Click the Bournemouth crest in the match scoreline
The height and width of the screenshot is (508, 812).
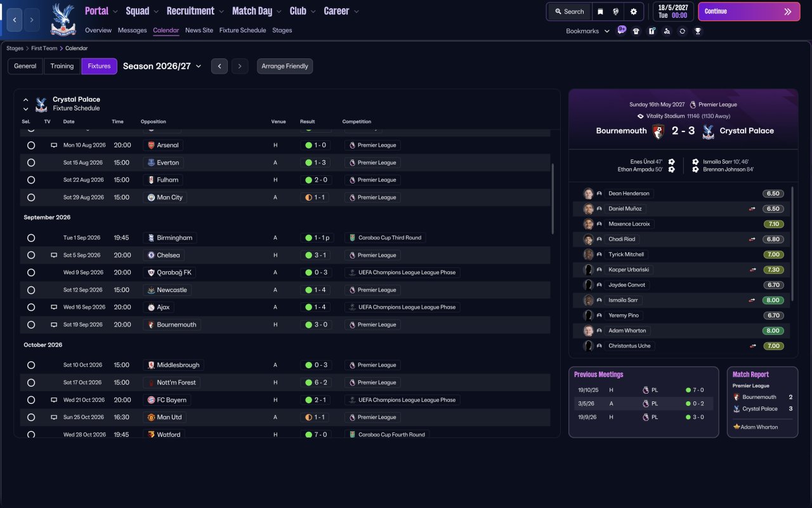tap(658, 131)
